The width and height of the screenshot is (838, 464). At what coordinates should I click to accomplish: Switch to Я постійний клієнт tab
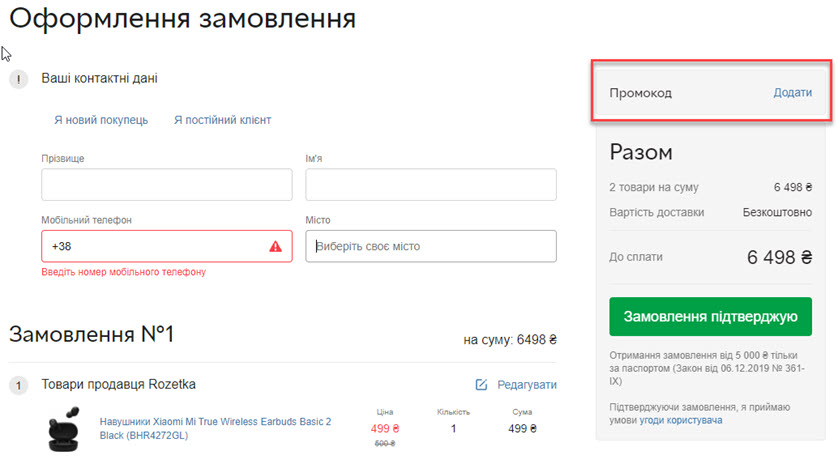pos(222,120)
